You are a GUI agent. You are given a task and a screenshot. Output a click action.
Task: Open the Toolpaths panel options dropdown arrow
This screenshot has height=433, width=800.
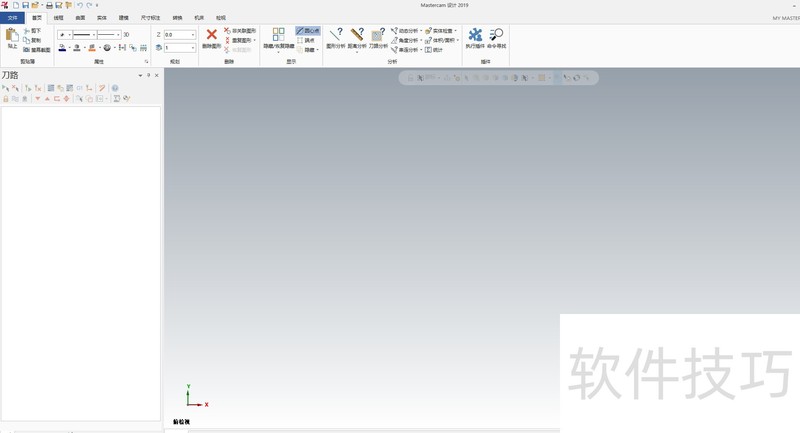(140, 75)
